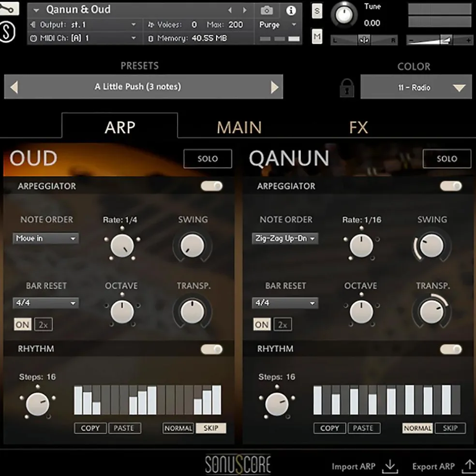Toggle Oud Bar Reset ON button
The image size is (476, 476).
point(22,325)
